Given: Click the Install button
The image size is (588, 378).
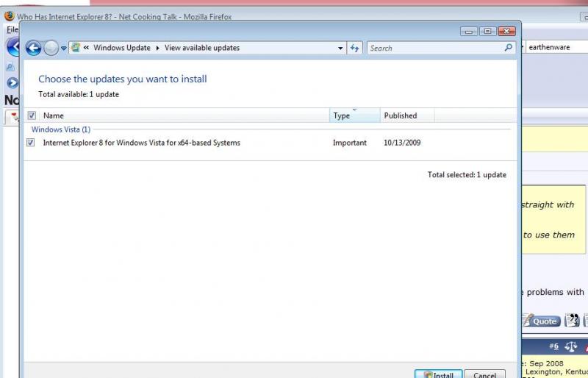Looking at the screenshot, I should (439, 374).
